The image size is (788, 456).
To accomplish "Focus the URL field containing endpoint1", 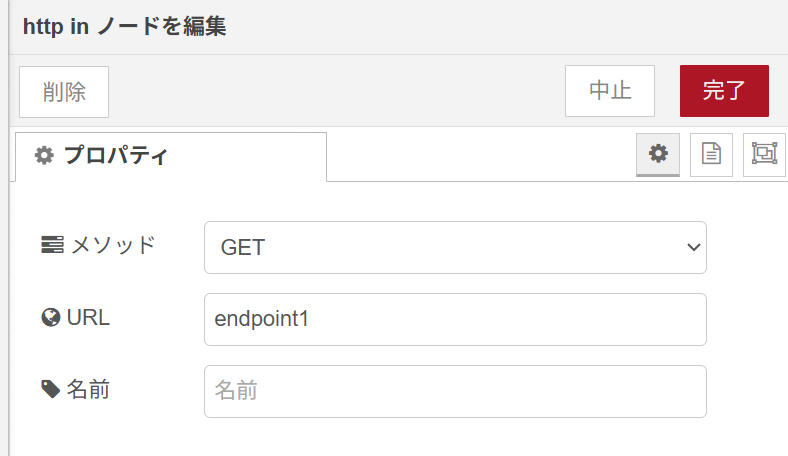I will pos(455,319).
